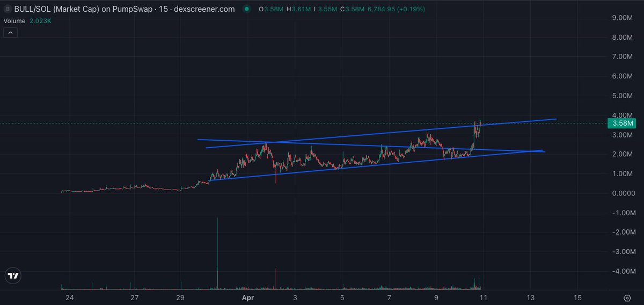Click the 3 date label on time axis
The height and width of the screenshot is (305, 644).
pyautogui.click(x=295, y=298)
